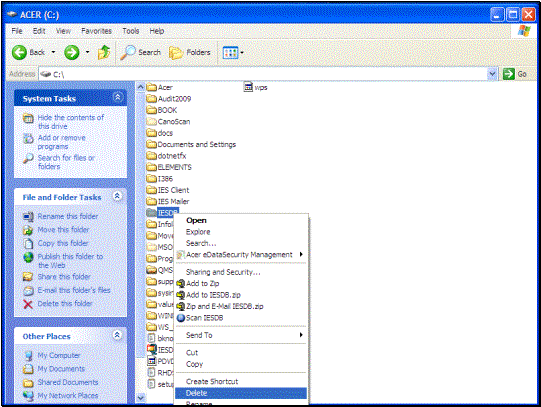Open My Documents in Other Places
This screenshot has height=407, width=541.
(x=61, y=369)
